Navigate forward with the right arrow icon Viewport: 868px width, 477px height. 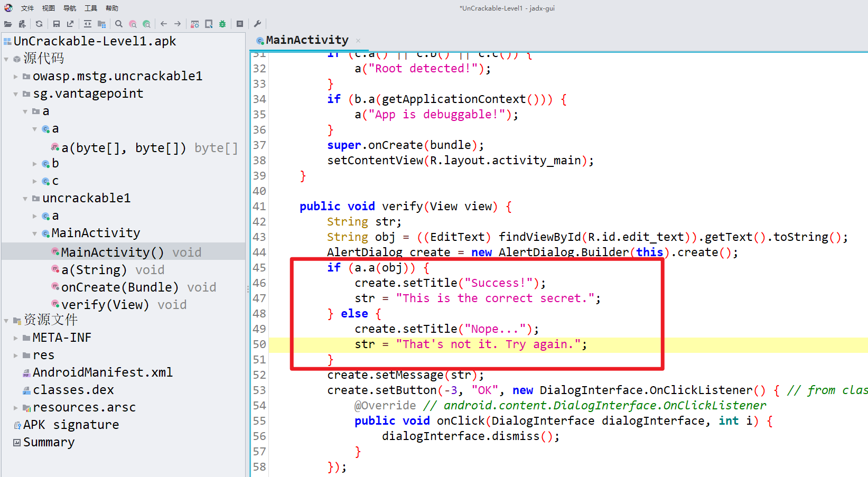[178, 24]
